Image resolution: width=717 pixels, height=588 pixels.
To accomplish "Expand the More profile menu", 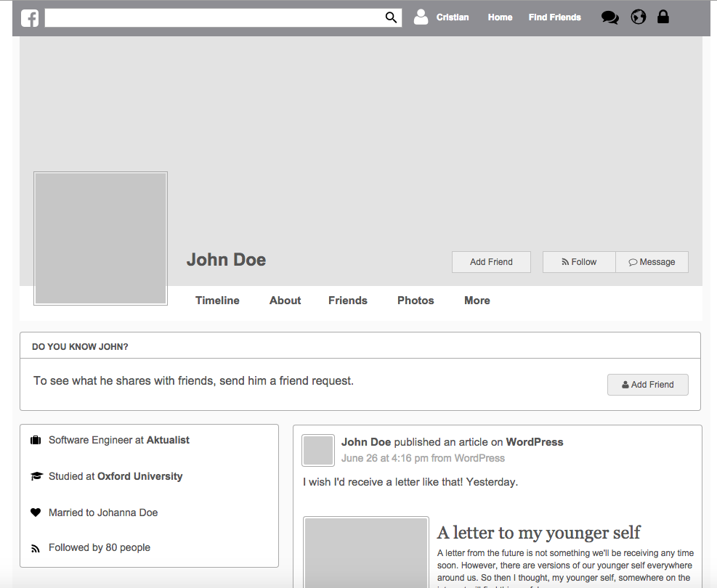I will pyautogui.click(x=477, y=301).
